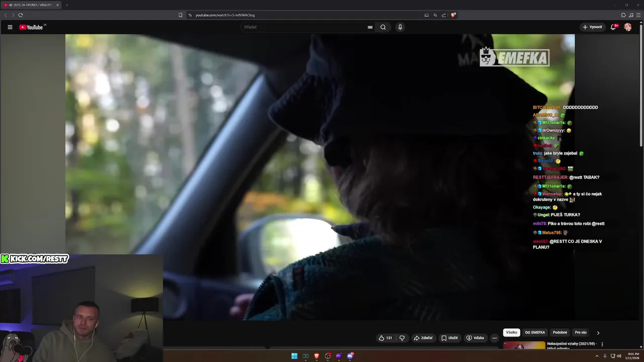Open Brave from the taskbar

pyautogui.click(x=316, y=356)
